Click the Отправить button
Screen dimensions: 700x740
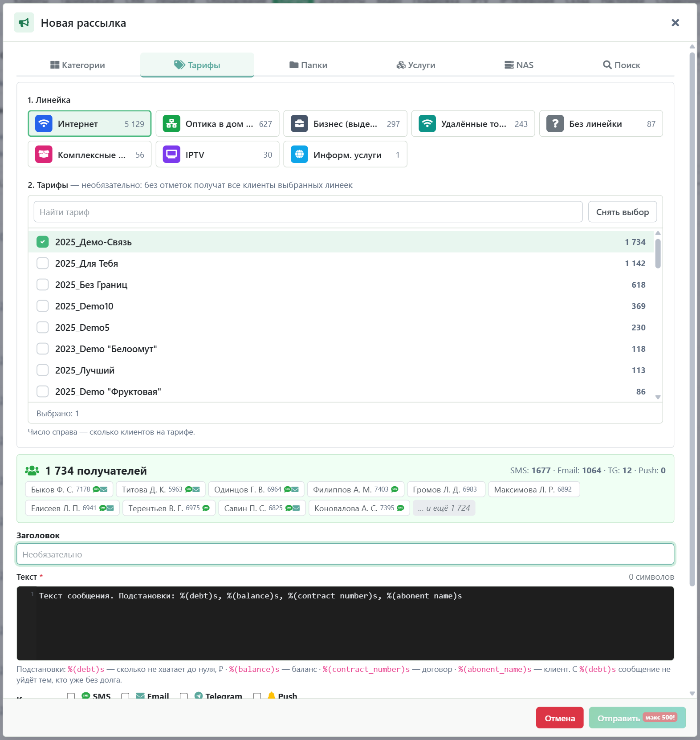[x=637, y=718]
